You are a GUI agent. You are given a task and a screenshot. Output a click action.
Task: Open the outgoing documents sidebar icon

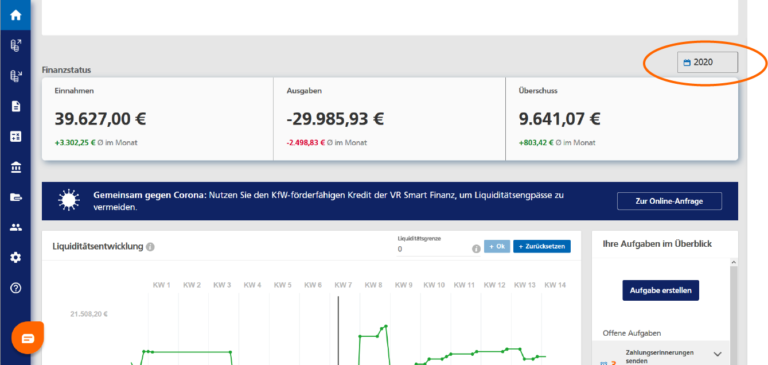[16, 46]
